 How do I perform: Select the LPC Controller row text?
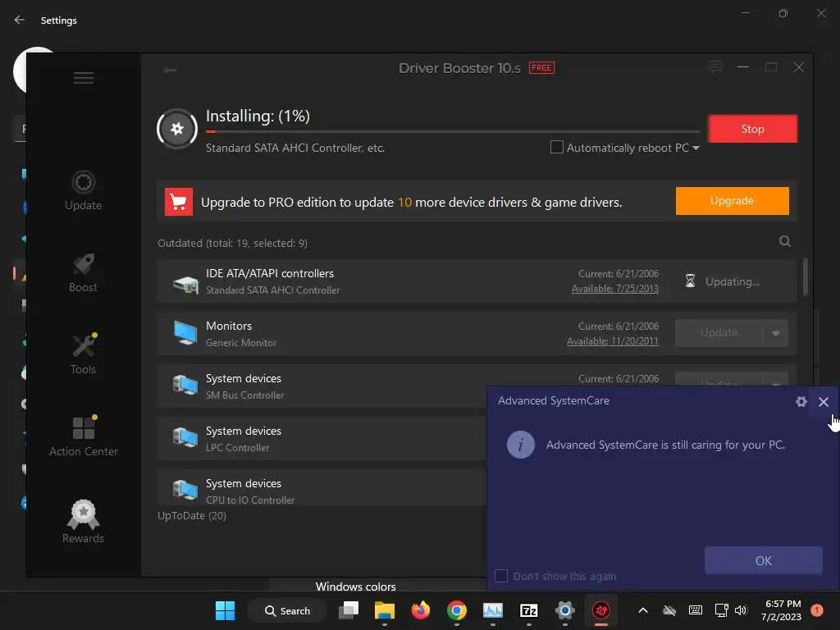[237, 448]
